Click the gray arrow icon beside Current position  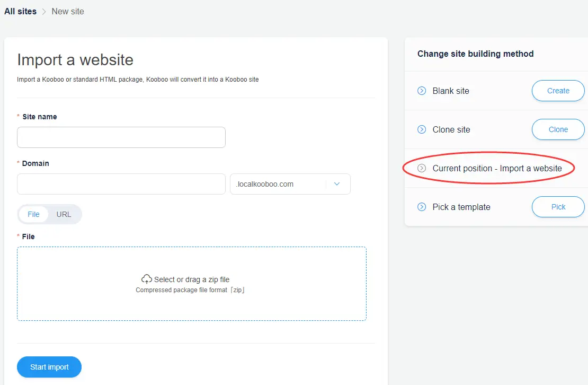click(x=422, y=168)
